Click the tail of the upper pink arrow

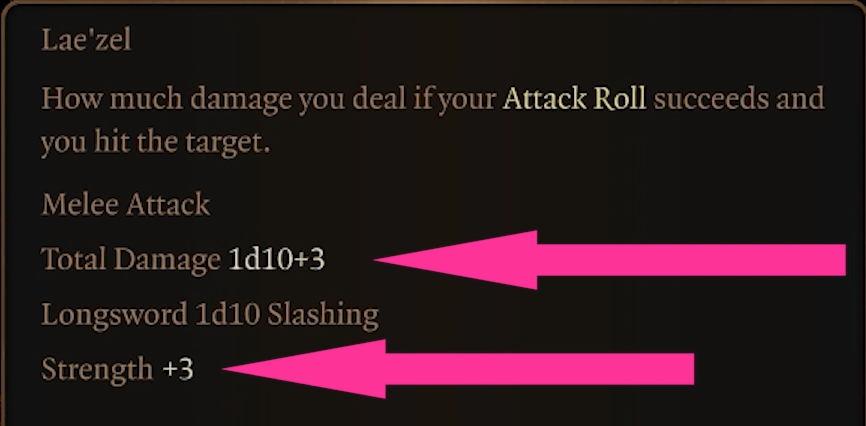691,260
